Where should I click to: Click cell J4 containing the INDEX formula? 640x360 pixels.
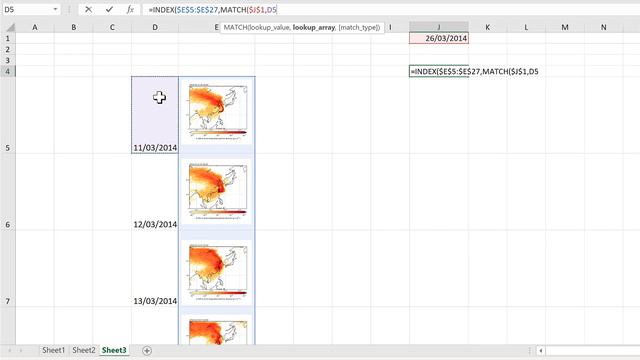439,71
